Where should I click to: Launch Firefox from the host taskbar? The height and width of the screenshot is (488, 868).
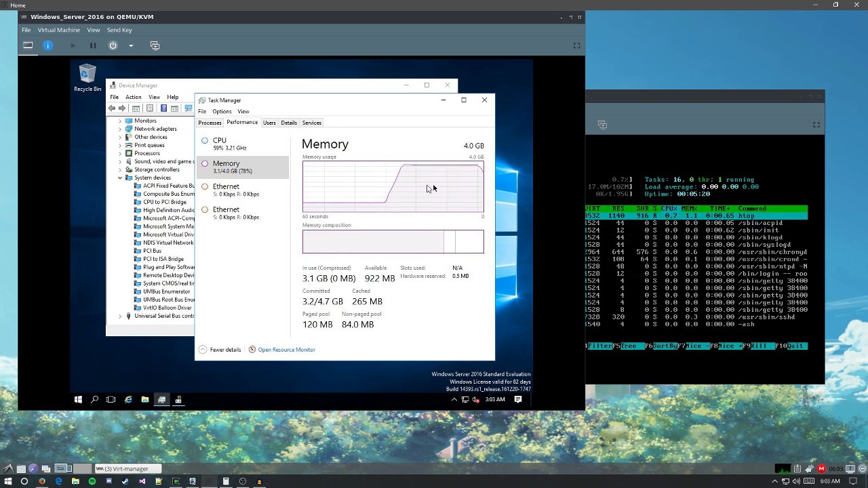point(42,481)
